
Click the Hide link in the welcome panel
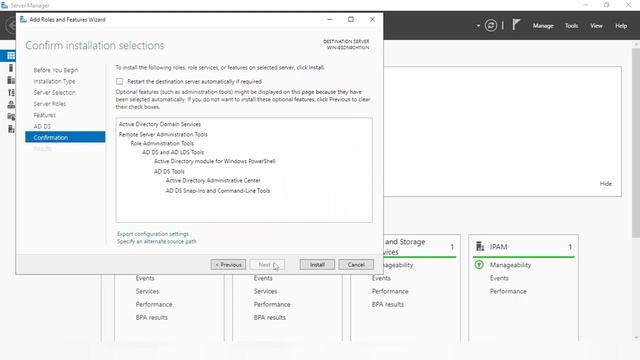(x=606, y=184)
